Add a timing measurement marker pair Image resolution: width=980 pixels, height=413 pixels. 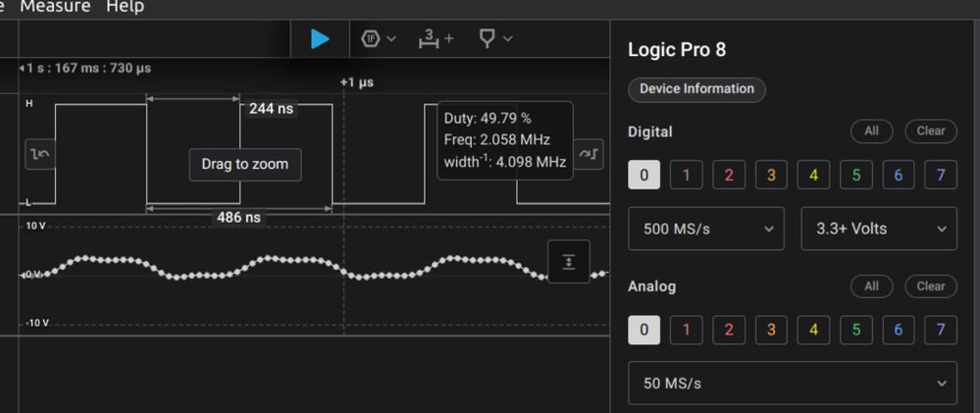click(437, 38)
